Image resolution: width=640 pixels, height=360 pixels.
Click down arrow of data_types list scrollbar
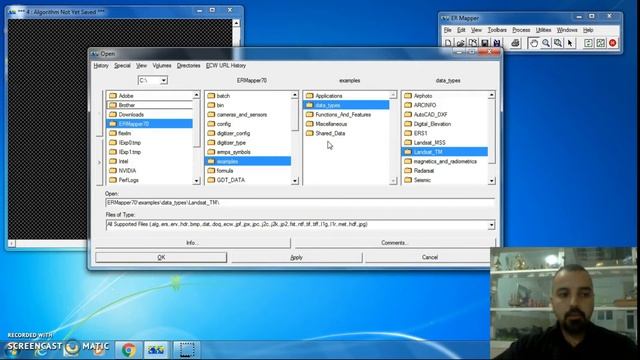pos(491,180)
